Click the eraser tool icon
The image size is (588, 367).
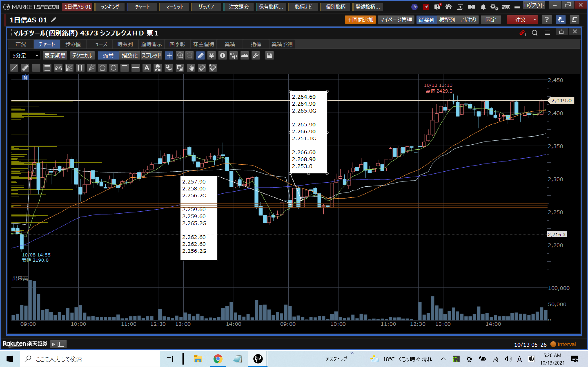pos(202,68)
